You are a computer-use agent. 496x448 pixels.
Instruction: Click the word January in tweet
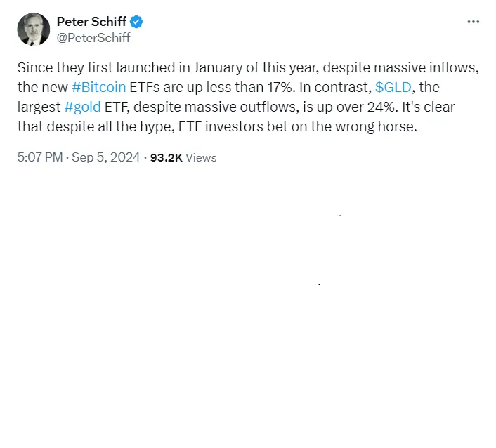[218, 67]
